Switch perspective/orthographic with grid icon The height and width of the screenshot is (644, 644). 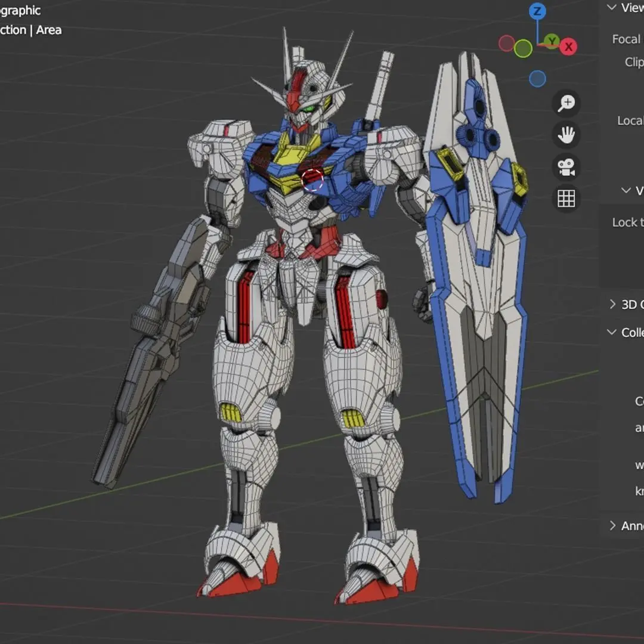click(x=566, y=199)
